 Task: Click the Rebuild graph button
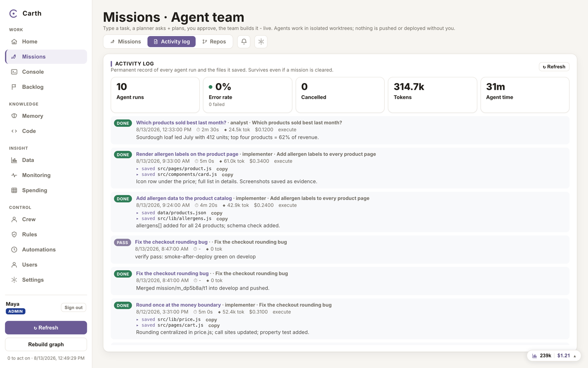pyautogui.click(x=46, y=345)
